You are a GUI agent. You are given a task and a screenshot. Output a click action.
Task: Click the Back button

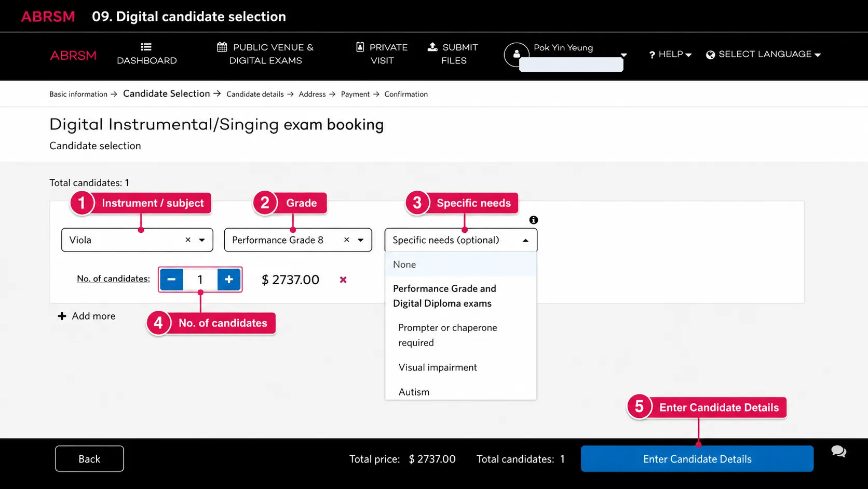click(89, 459)
